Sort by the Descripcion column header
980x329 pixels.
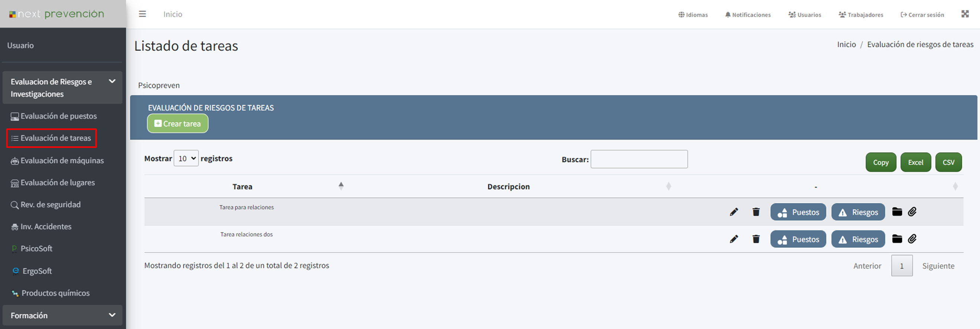(509, 186)
